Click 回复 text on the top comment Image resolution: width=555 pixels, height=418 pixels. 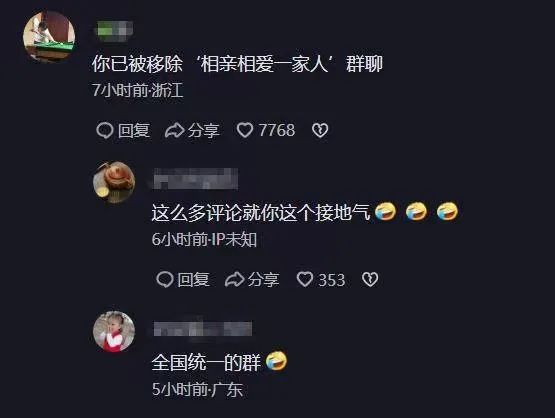pyautogui.click(x=134, y=130)
